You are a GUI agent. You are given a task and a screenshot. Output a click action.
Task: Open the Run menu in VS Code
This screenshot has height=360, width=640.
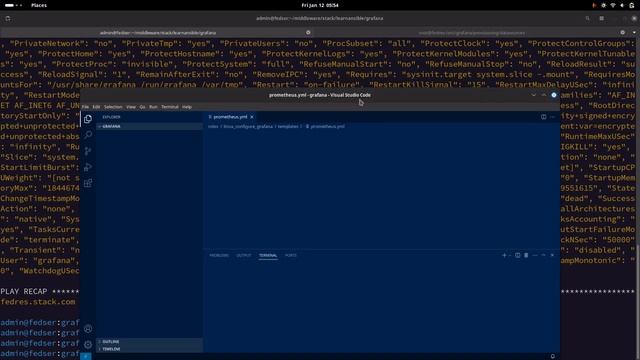pos(153,107)
